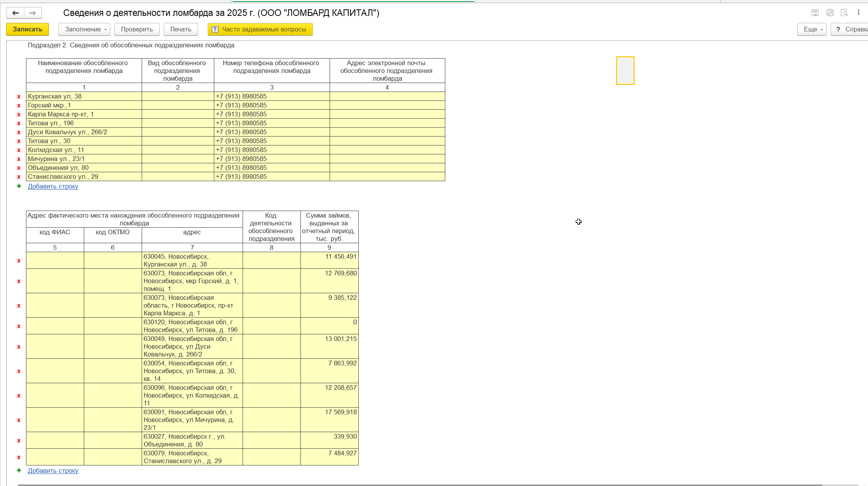Screen dimensions: 868x486
Task: Click the Печать button
Action: pyautogui.click(x=181, y=29)
